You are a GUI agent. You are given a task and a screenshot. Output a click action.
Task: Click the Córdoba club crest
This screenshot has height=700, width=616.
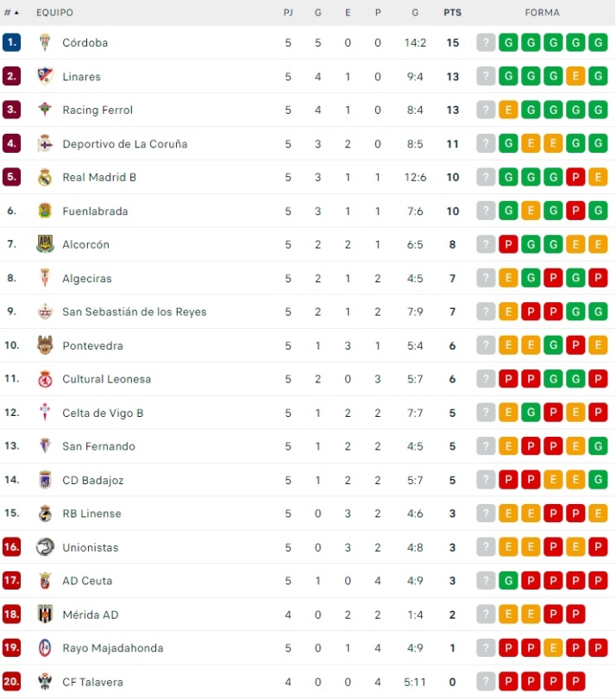(45, 42)
